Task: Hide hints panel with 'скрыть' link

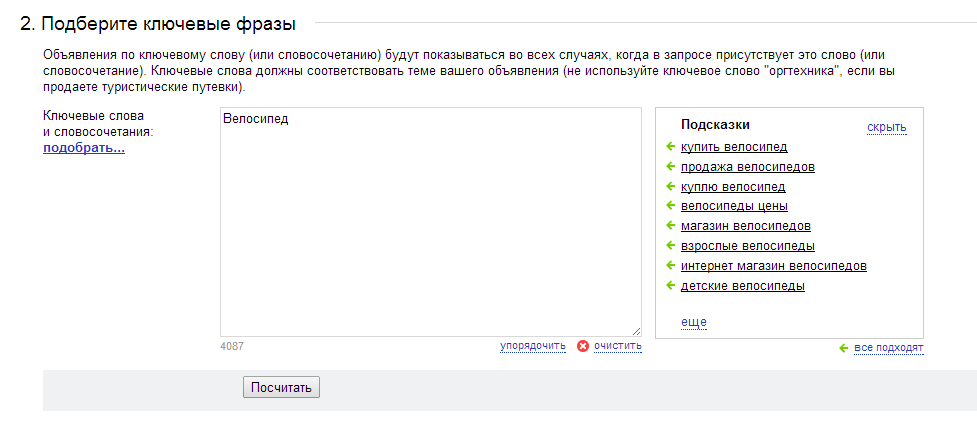Action: coord(887,128)
